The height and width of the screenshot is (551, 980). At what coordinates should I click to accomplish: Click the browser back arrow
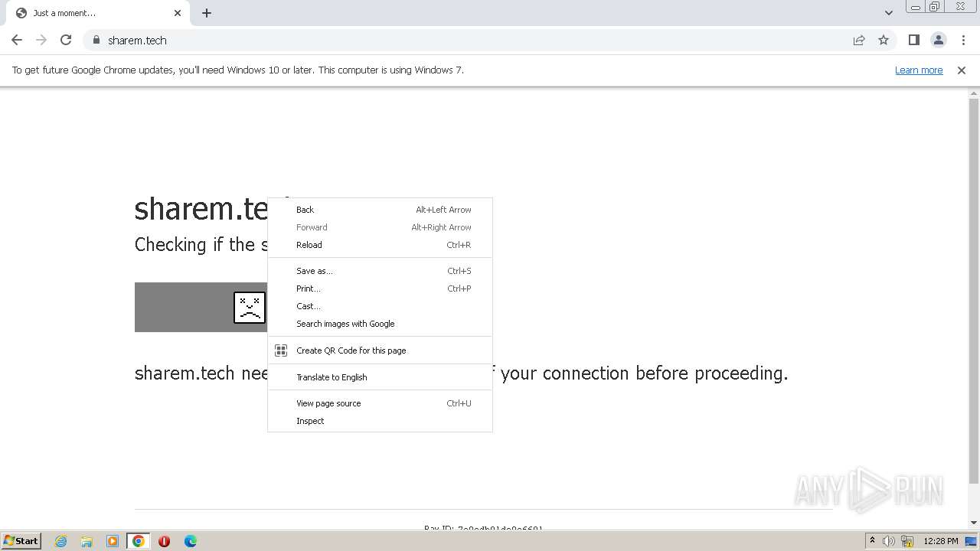coord(17,40)
